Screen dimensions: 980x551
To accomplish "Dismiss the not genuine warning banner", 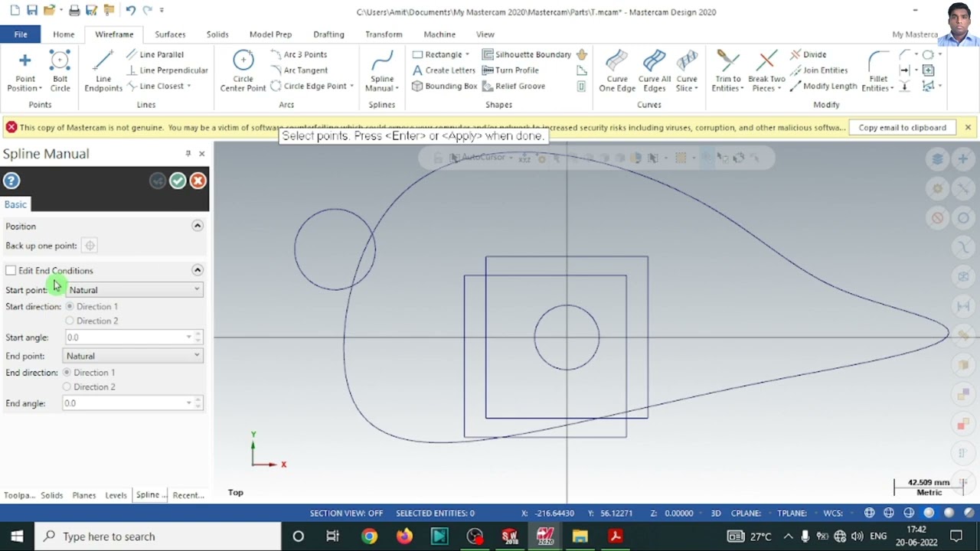I will (968, 127).
